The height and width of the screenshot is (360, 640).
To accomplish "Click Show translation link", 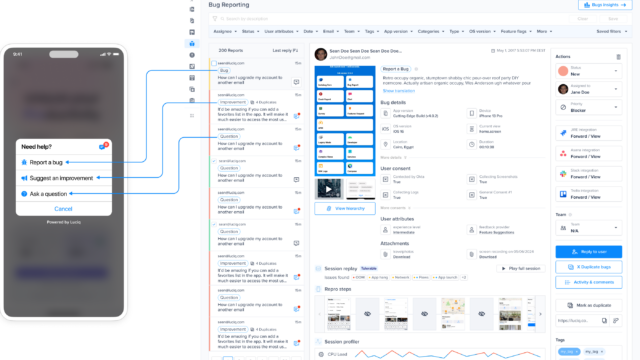I will coord(399,91).
